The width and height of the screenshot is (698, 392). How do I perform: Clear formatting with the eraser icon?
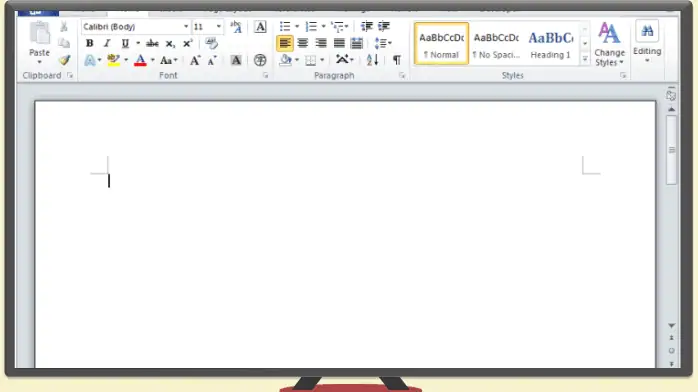click(211, 43)
